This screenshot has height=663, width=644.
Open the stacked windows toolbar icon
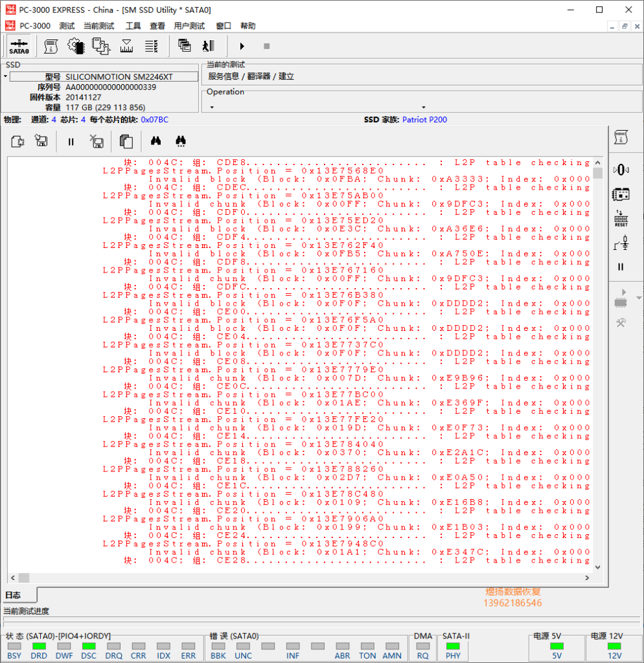(x=185, y=46)
